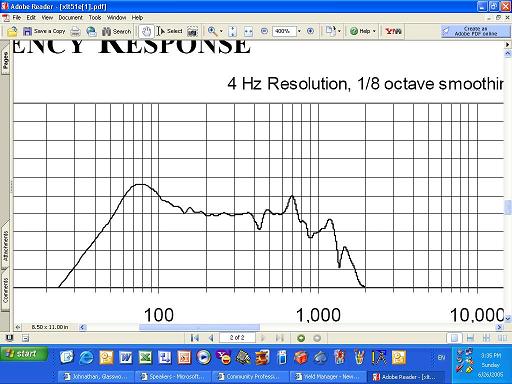Click the Zoom In magnifier tool
Image resolution: width=512 pixels, height=384 pixels.
coord(212,31)
